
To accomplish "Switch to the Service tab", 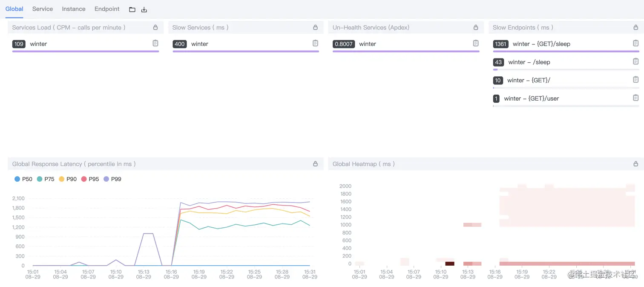I will [x=43, y=9].
